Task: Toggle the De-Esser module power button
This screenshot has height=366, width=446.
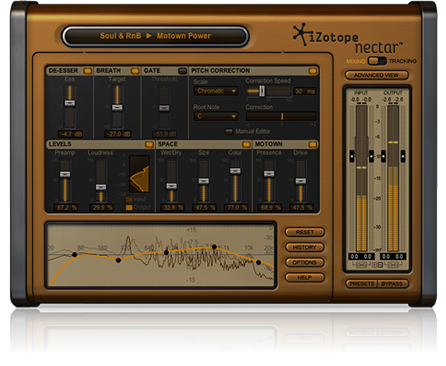Action: click(x=88, y=71)
